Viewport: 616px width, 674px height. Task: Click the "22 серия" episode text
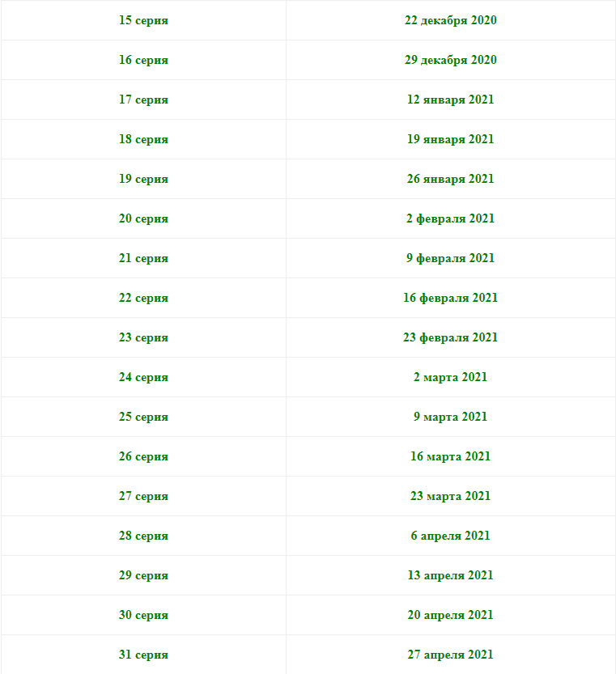pyautogui.click(x=143, y=298)
